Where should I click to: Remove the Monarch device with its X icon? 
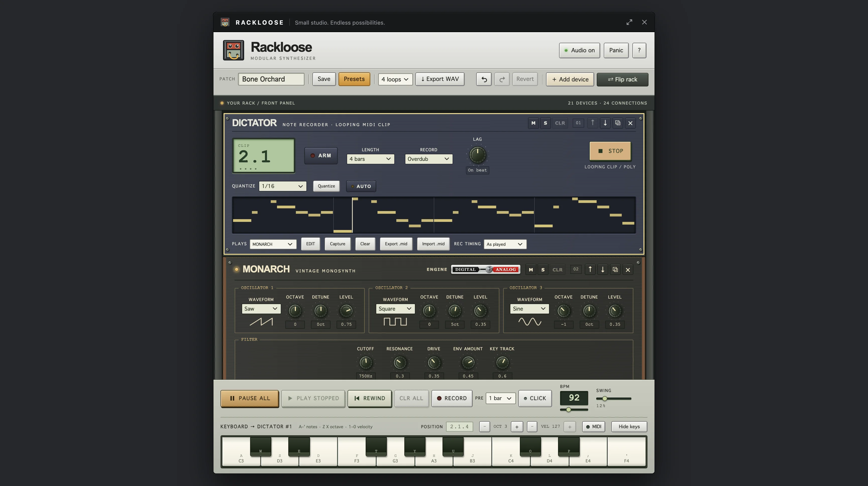click(x=628, y=270)
